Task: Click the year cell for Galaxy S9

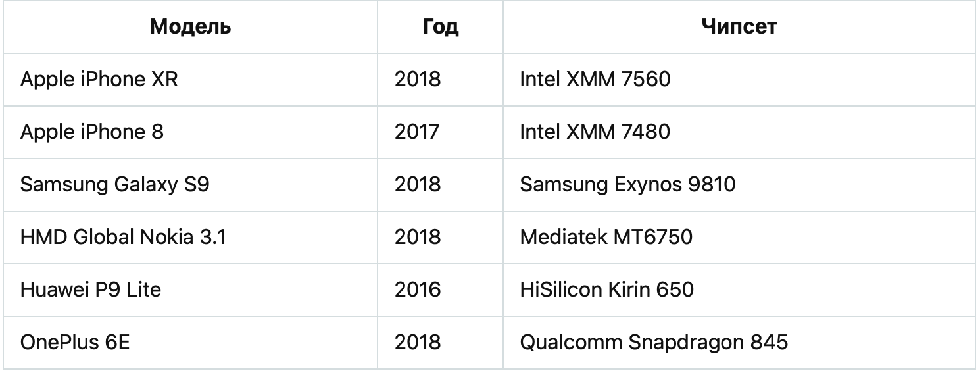Action: tap(440, 185)
